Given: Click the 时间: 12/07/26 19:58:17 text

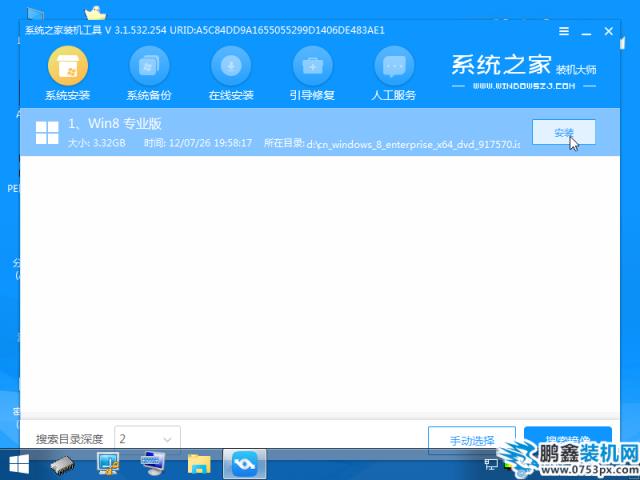Looking at the screenshot, I should (x=198, y=143).
